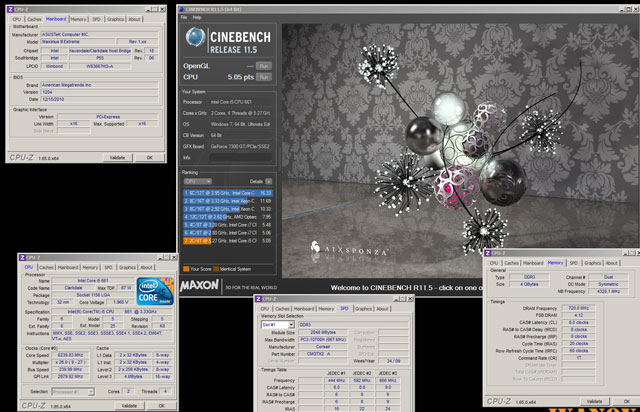The image size is (640, 412).
Task: Click OK in memory timings CPU-Z window
Action: point(627,401)
